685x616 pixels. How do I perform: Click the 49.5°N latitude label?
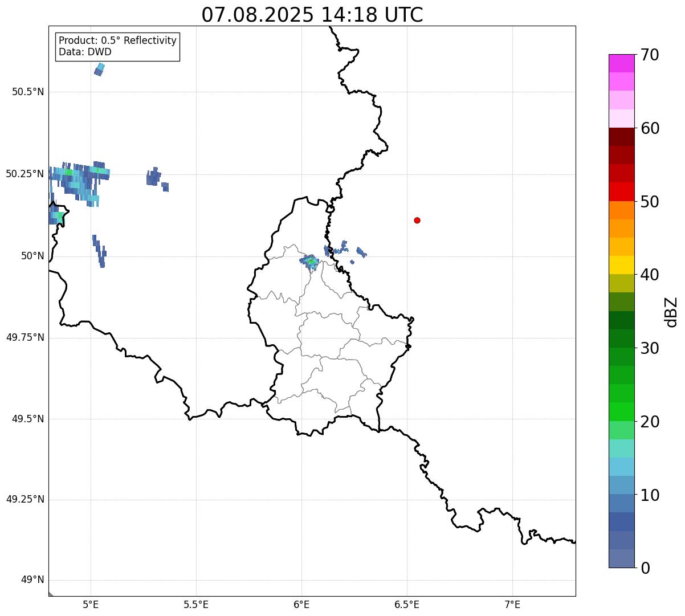28,419
